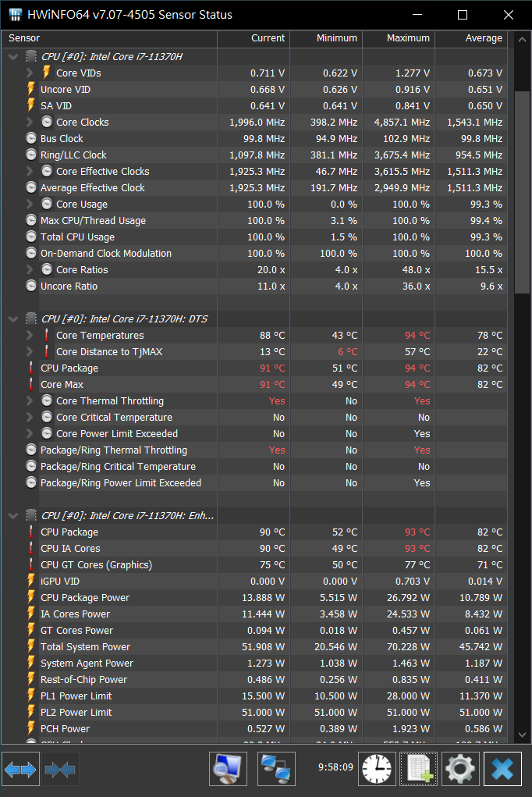Click the Average column header
The height and width of the screenshot is (797, 532).
coord(471,38)
